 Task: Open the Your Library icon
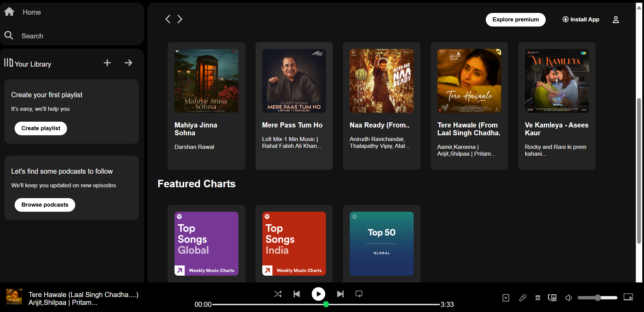[x=9, y=63]
